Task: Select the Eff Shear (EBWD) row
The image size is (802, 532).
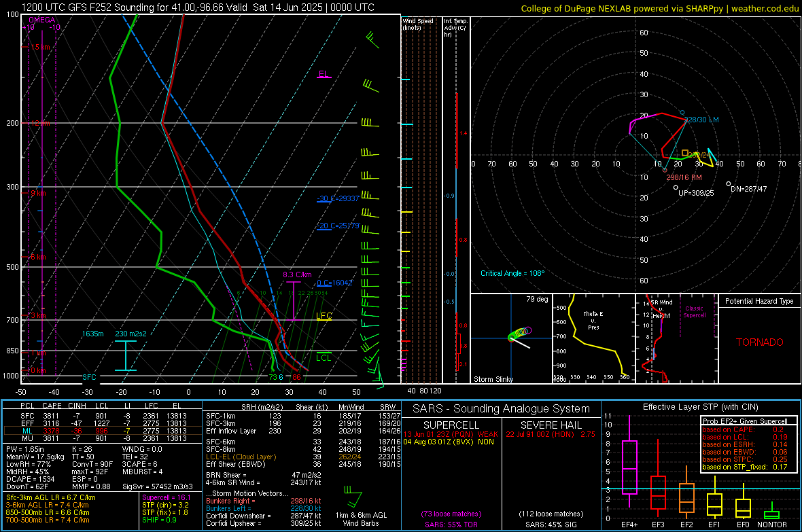Action: 303,464
